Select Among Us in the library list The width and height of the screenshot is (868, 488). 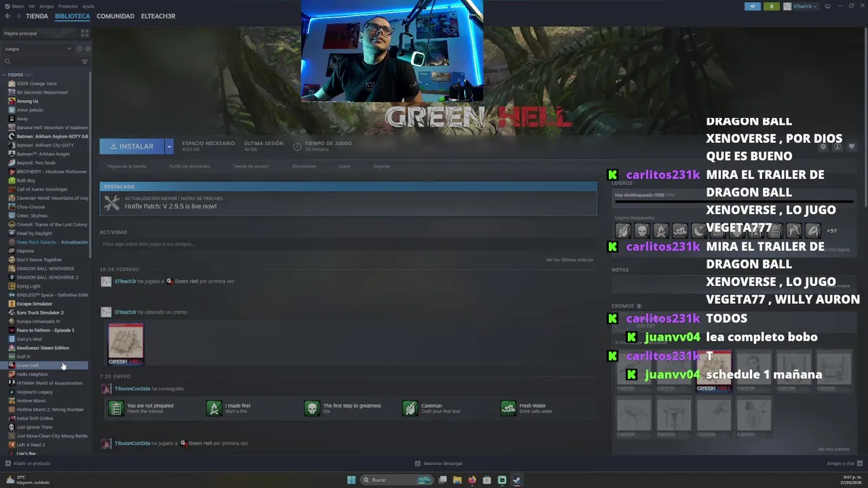tap(27, 101)
